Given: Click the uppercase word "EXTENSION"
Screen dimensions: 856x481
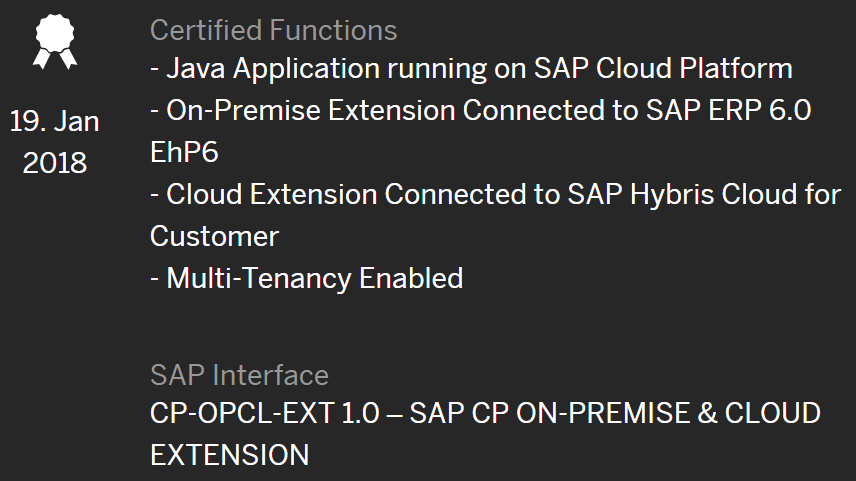Looking at the screenshot, I should click(x=230, y=455).
